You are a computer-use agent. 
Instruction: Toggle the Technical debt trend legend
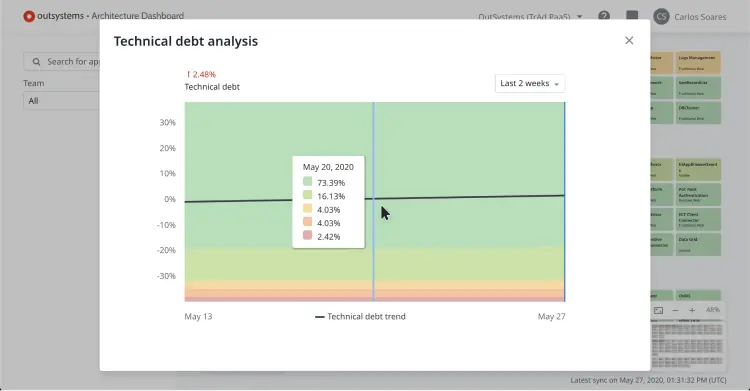tap(360, 316)
